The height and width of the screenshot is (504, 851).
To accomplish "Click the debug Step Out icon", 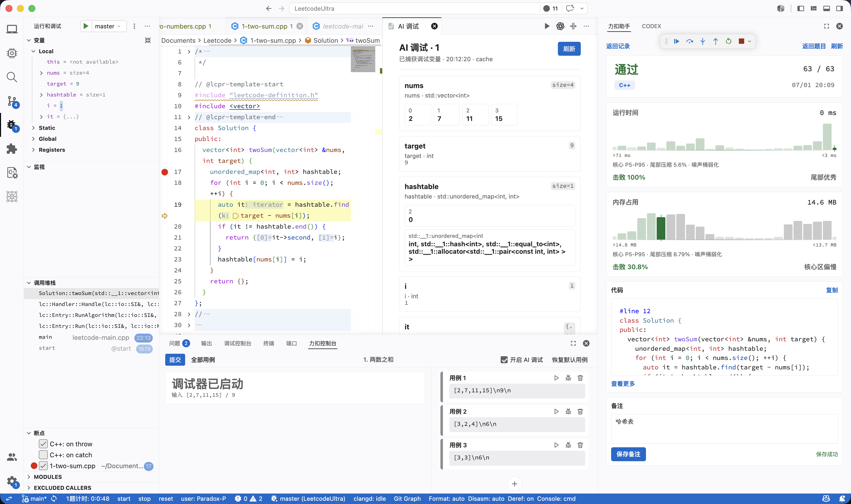I will (715, 42).
